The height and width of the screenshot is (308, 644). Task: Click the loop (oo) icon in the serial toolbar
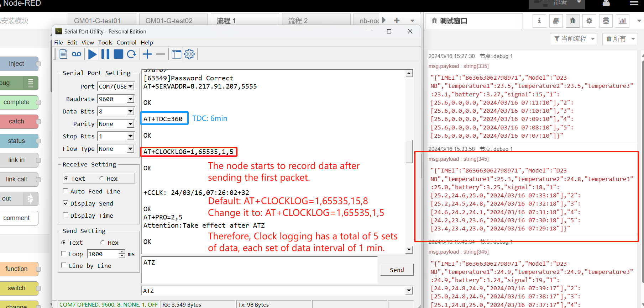[77, 54]
